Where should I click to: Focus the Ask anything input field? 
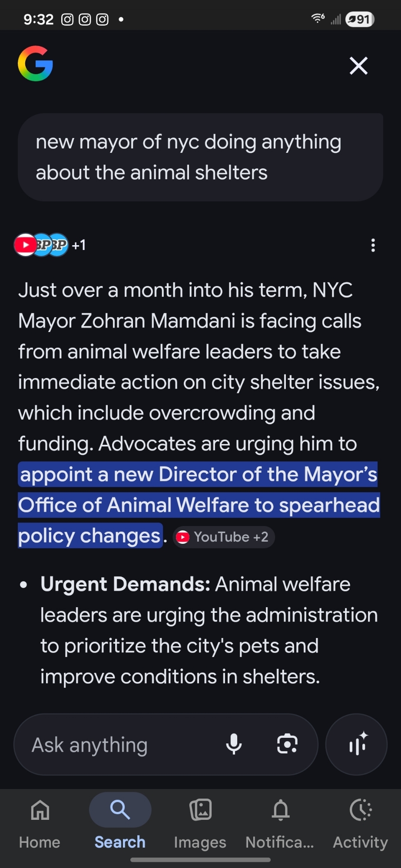click(113, 744)
